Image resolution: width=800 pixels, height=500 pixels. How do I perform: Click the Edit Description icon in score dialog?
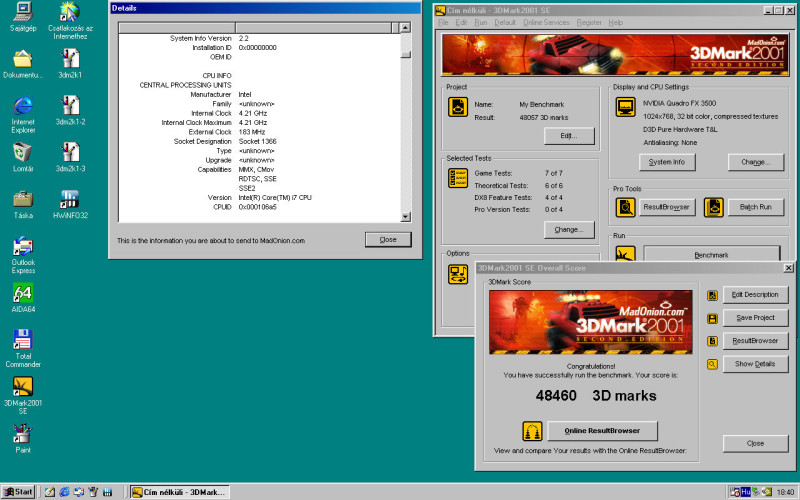pyautogui.click(x=712, y=295)
